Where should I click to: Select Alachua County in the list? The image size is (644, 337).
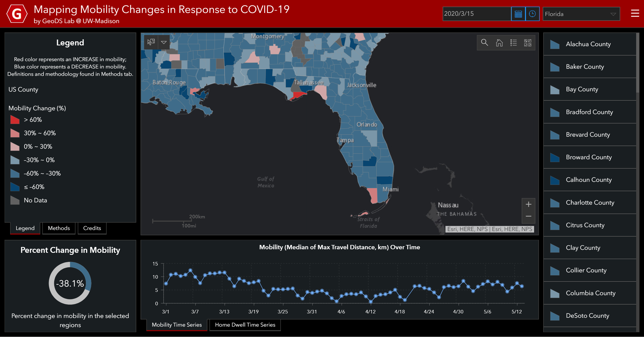click(590, 44)
